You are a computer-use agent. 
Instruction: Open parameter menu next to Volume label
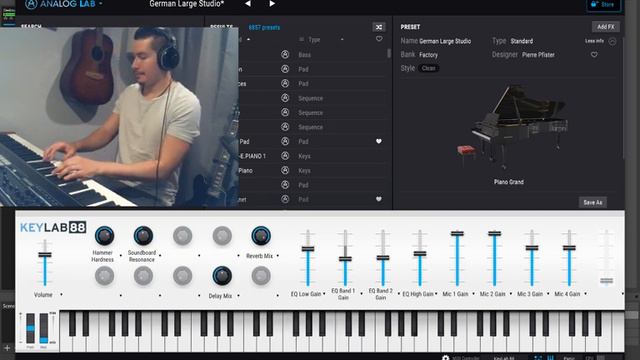[61, 294]
